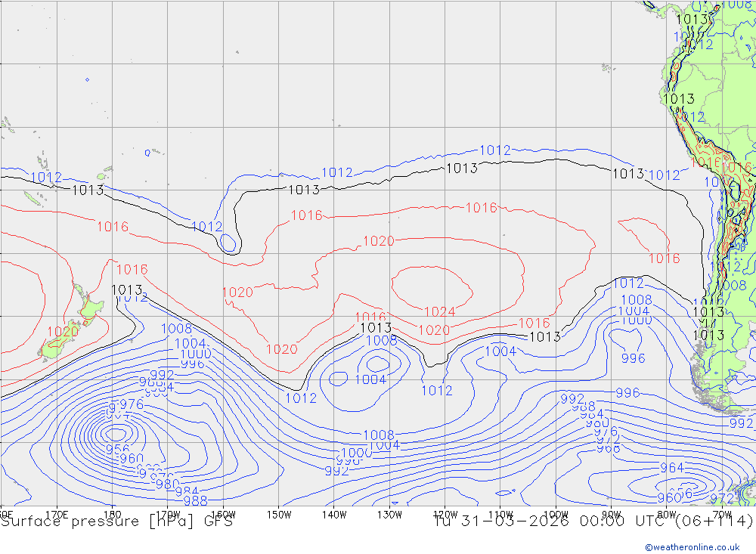Click the 1024 high pressure center label

pos(439,311)
